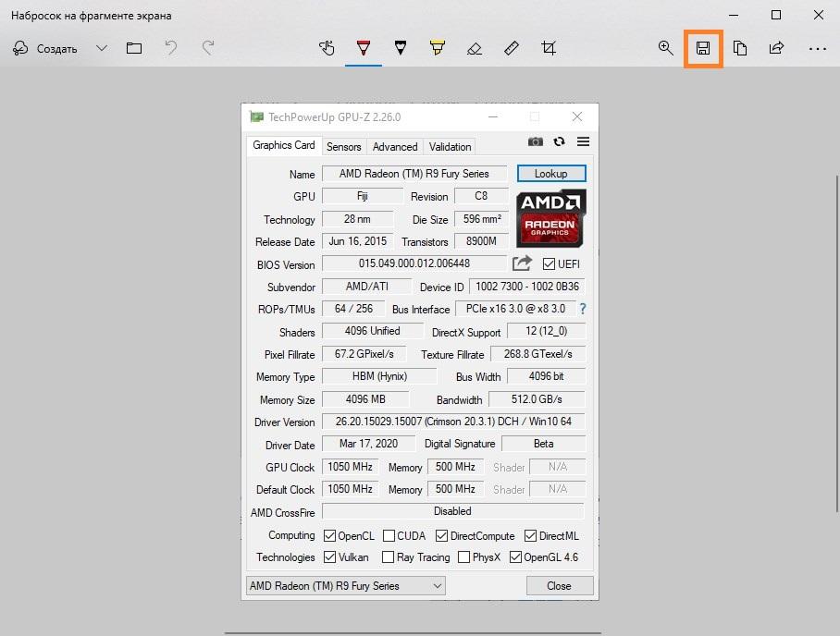
Task: Click the Device ID value 1002 7300
Action: [x=527, y=287]
